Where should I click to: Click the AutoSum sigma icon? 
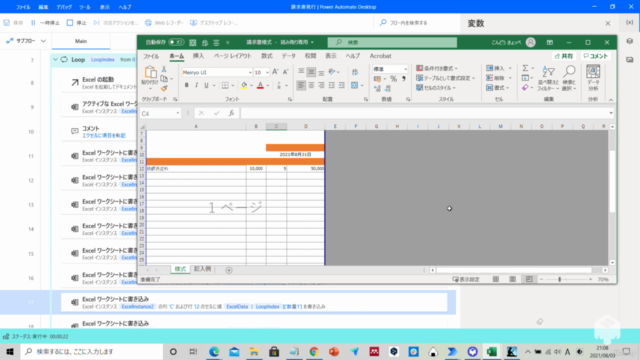(525, 68)
